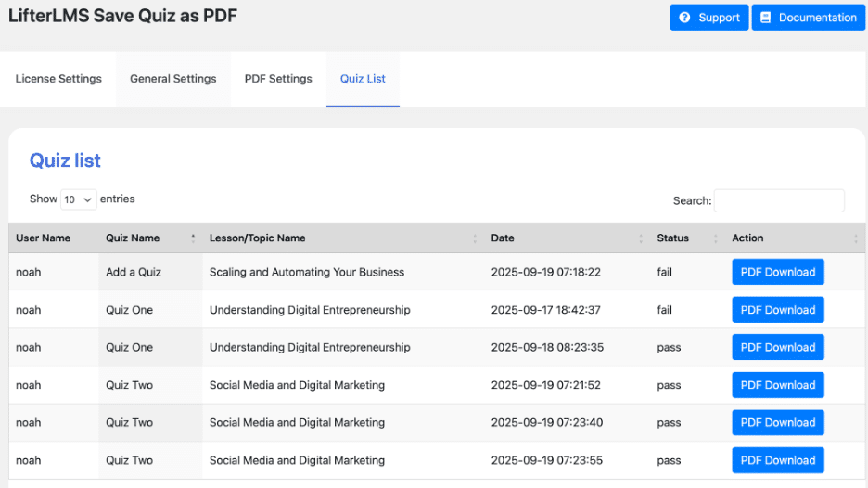Image resolution: width=868 pixels, height=488 pixels.
Task: Select the Quiz List tab
Action: point(363,79)
